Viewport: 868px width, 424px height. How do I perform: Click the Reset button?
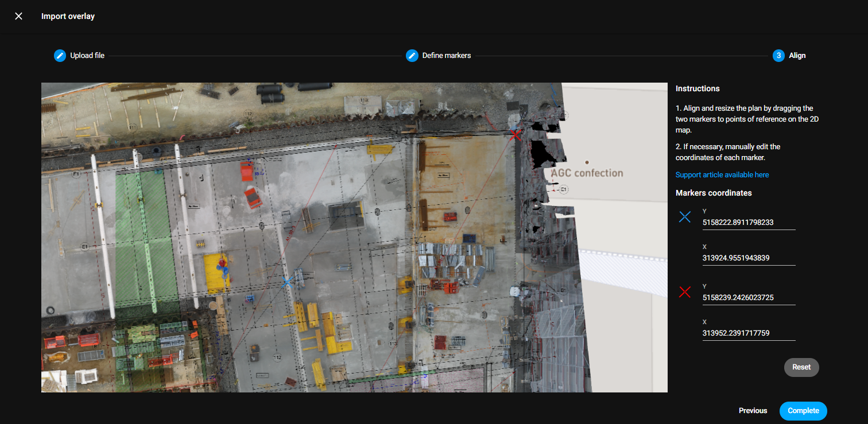(801, 367)
